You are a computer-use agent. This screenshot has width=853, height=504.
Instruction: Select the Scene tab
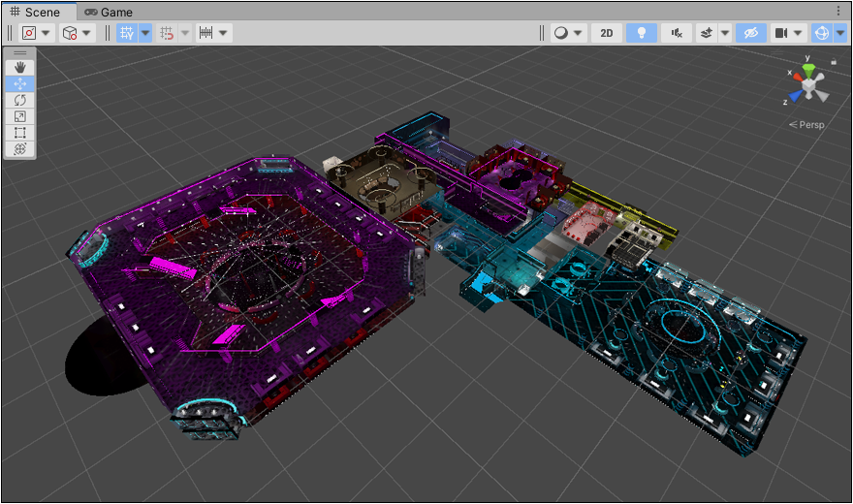point(35,13)
